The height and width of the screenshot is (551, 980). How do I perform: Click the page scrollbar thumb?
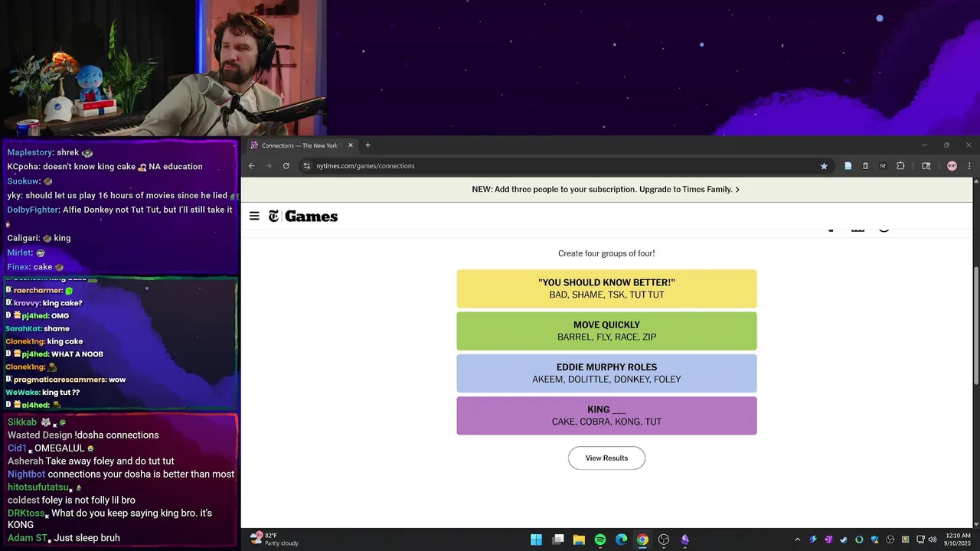click(x=976, y=325)
